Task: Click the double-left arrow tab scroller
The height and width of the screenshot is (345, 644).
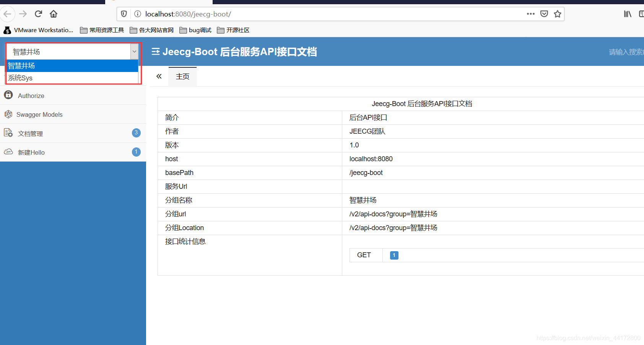Action: (x=159, y=76)
